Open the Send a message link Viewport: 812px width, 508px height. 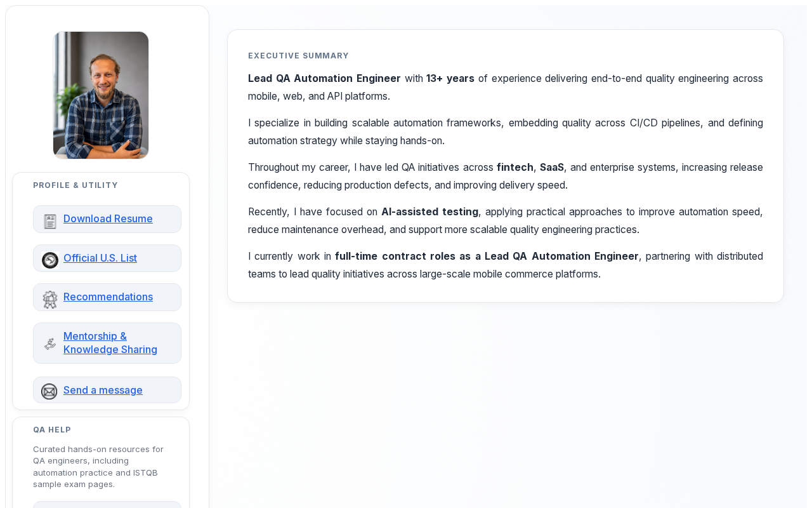click(x=103, y=390)
